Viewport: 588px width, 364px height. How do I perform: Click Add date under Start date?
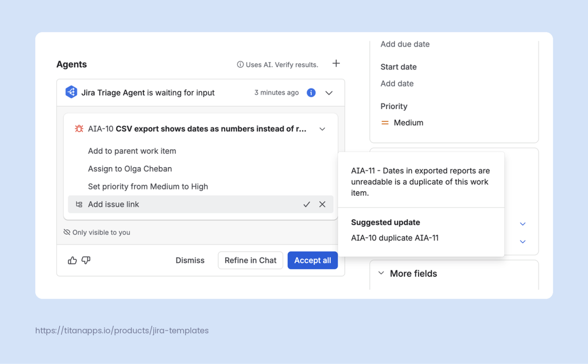coord(397,84)
